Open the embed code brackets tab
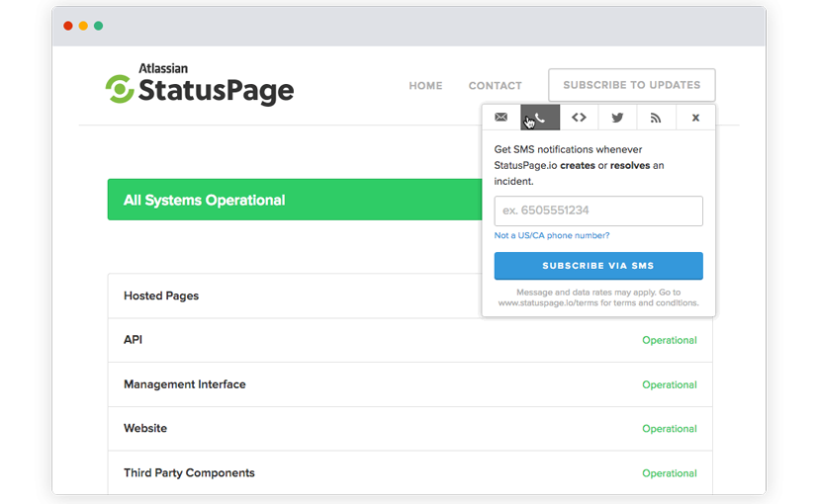 click(x=579, y=118)
